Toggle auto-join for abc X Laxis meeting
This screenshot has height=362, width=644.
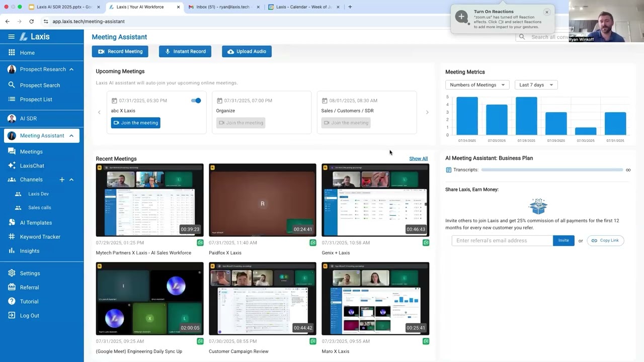tap(196, 101)
